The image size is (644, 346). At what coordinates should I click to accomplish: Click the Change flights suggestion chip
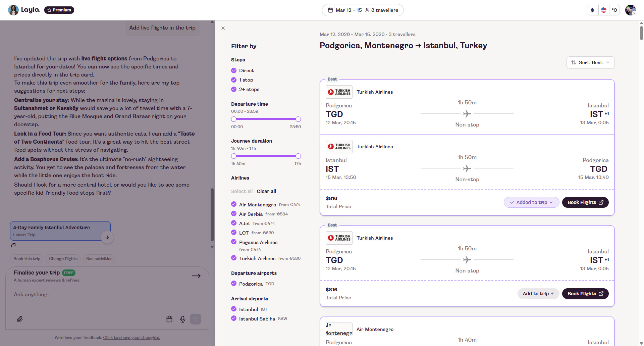(x=63, y=259)
